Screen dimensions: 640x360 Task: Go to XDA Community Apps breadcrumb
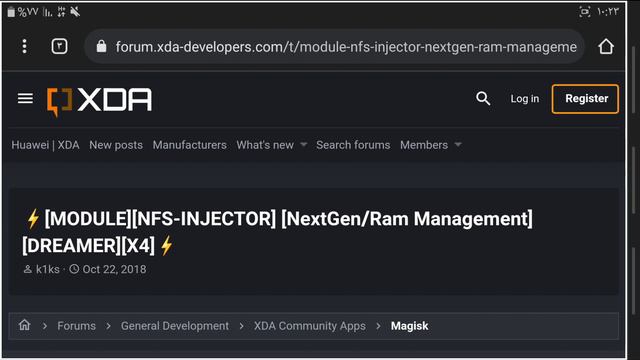[310, 326]
